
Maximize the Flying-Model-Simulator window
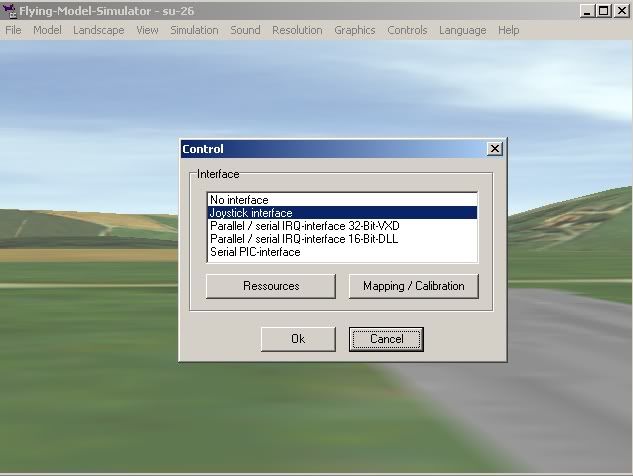coord(603,11)
